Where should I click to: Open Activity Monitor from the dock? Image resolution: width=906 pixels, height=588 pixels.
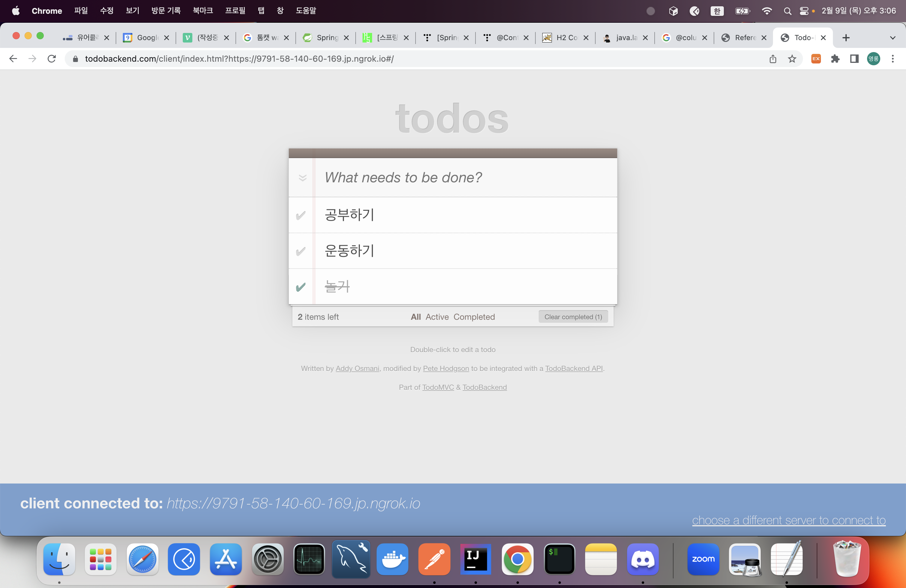309,559
